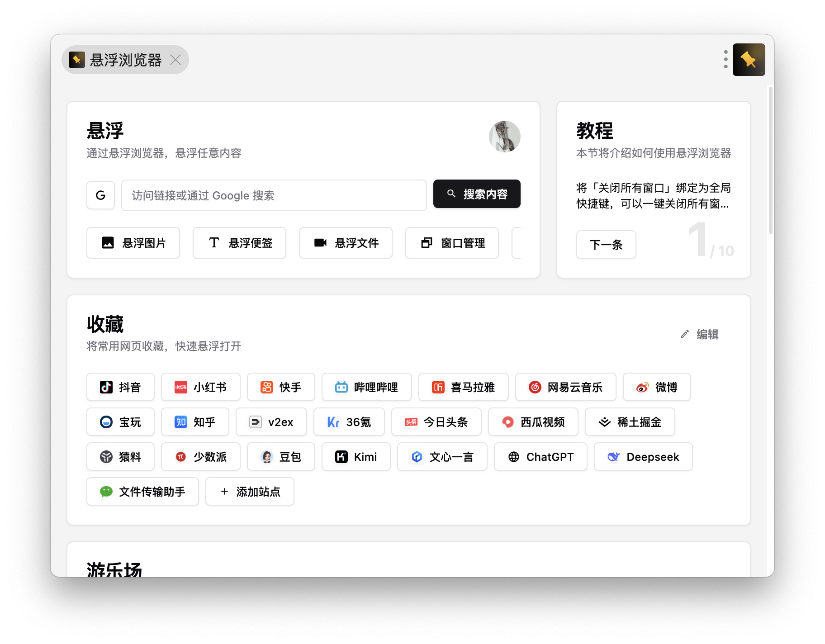Image resolution: width=825 pixels, height=644 pixels.
Task: Click the 悬浮便签 button
Action: click(x=239, y=243)
